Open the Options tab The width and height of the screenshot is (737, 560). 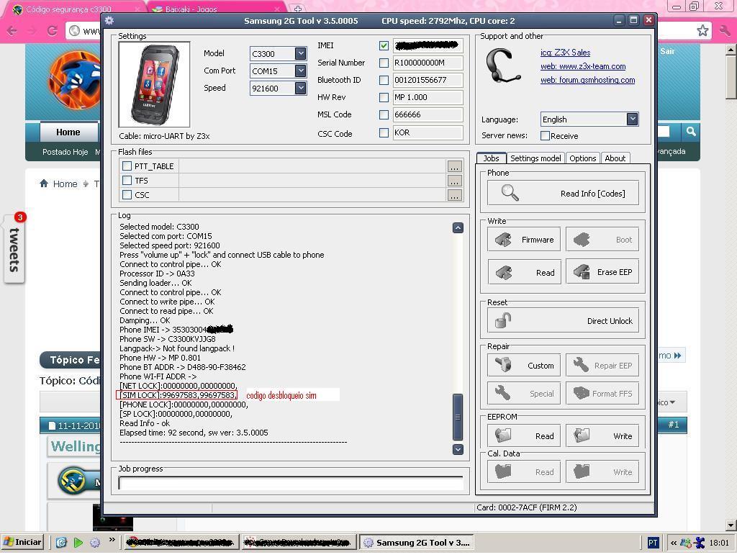point(582,158)
